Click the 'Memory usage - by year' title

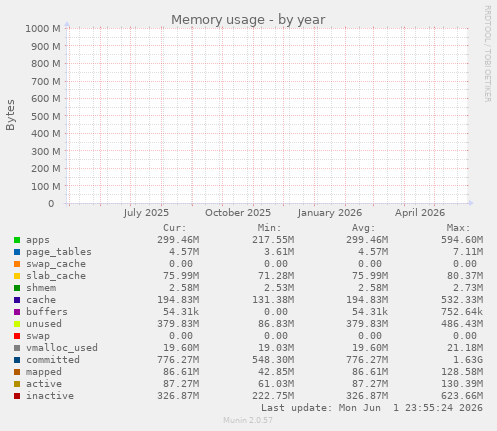(248, 20)
